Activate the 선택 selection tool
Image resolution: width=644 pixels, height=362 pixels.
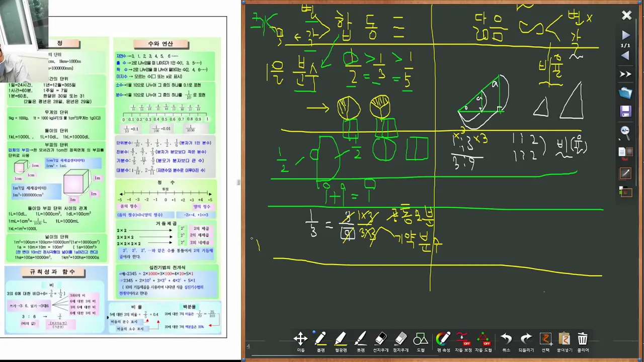tap(546, 342)
